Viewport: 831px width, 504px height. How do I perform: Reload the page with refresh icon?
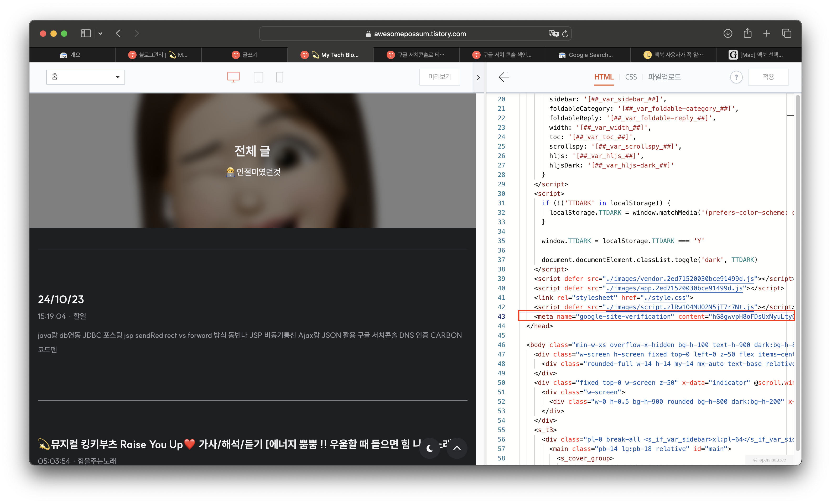coord(565,34)
